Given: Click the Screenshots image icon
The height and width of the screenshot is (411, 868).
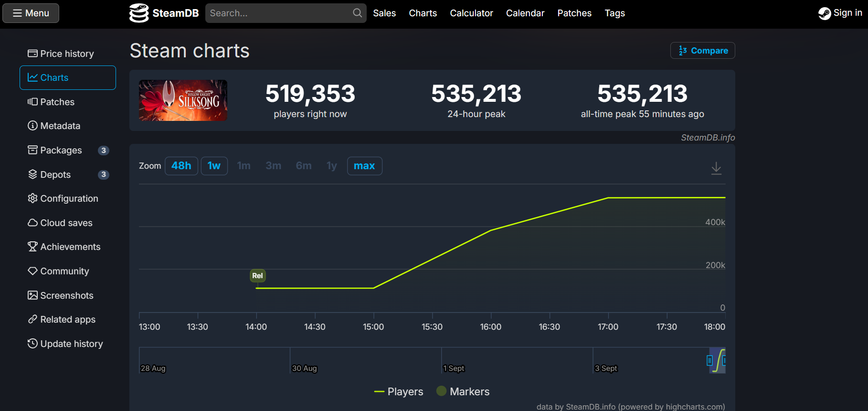Looking at the screenshot, I should coord(32,295).
